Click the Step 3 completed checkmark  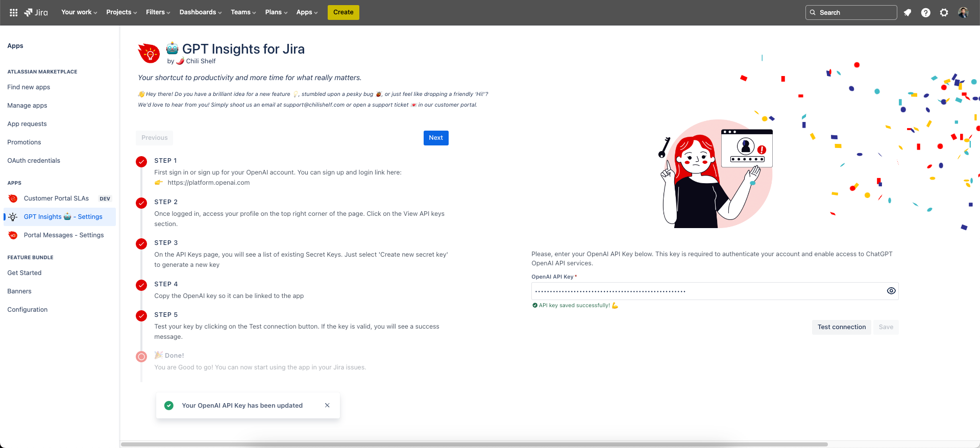pos(141,244)
